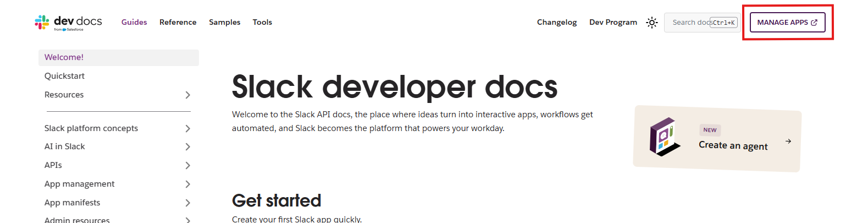Viewport: 868px width, 223px height.
Task: Select the Welcome! sidebar item
Action: (119, 57)
